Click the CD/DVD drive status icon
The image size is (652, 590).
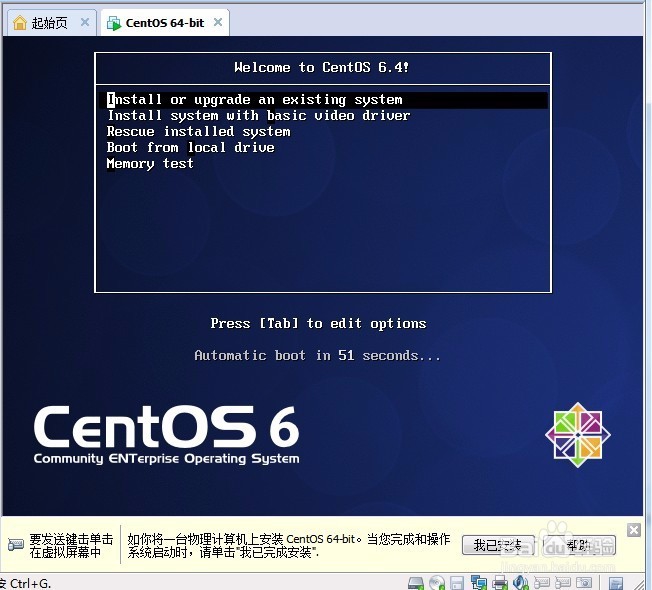(437, 583)
